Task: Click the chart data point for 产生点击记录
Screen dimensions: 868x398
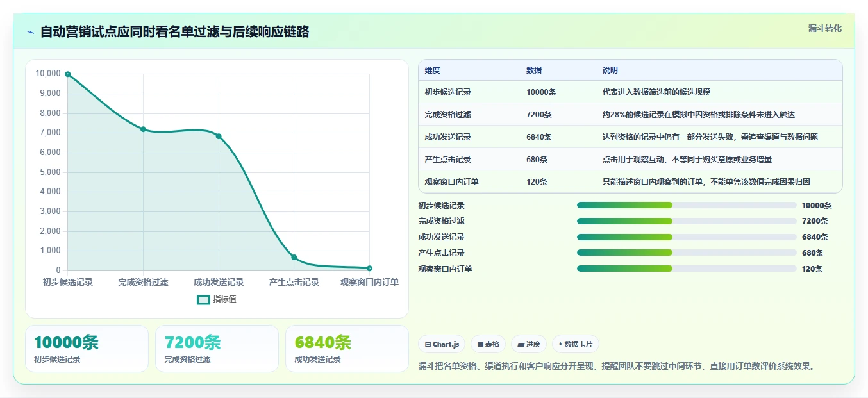Action: [294, 257]
